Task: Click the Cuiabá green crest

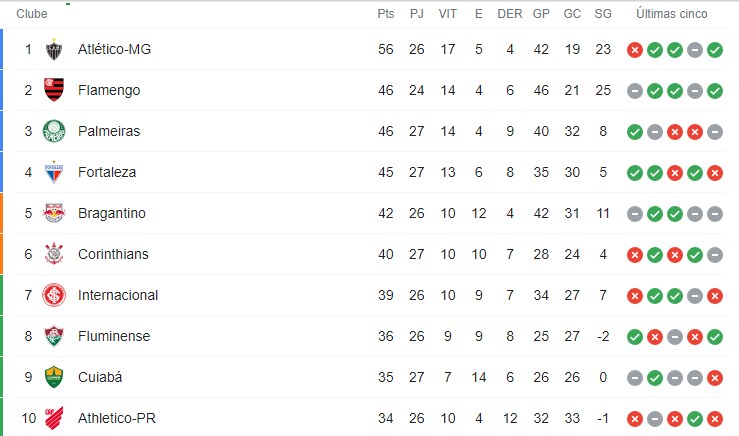Action: (54, 377)
